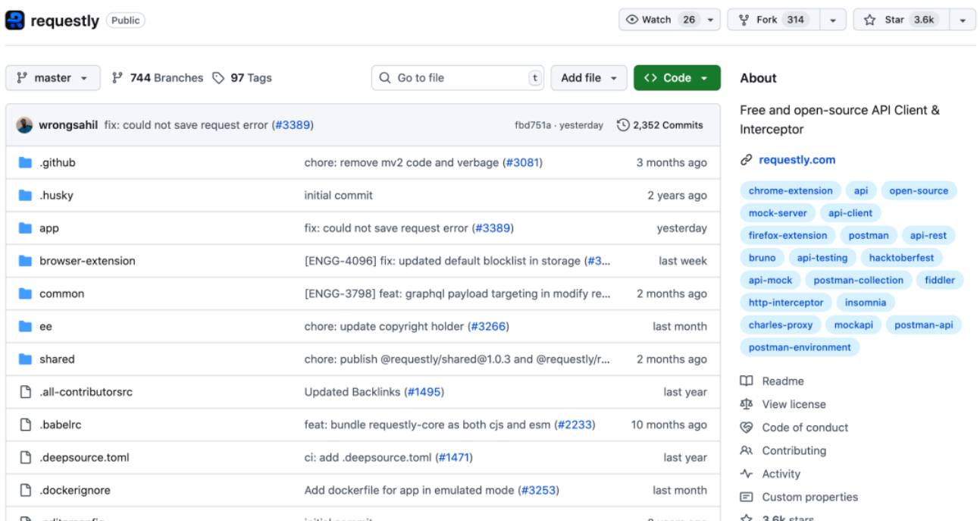Select the fiddler topic tag
The width and height of the screenshot is (980, 521).
[939, 280]
